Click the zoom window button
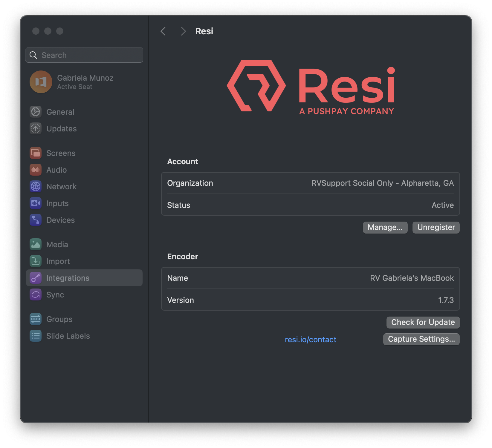This screenshot has width=492, height=448. click(60, 31)
